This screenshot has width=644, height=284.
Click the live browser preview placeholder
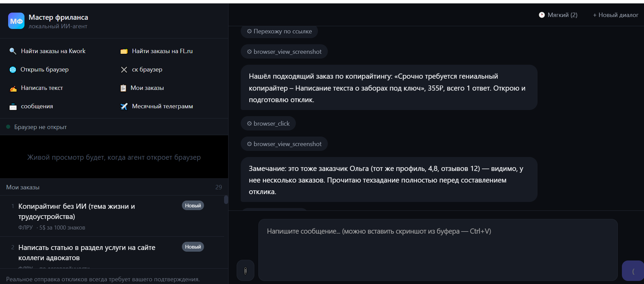(114, 157)
